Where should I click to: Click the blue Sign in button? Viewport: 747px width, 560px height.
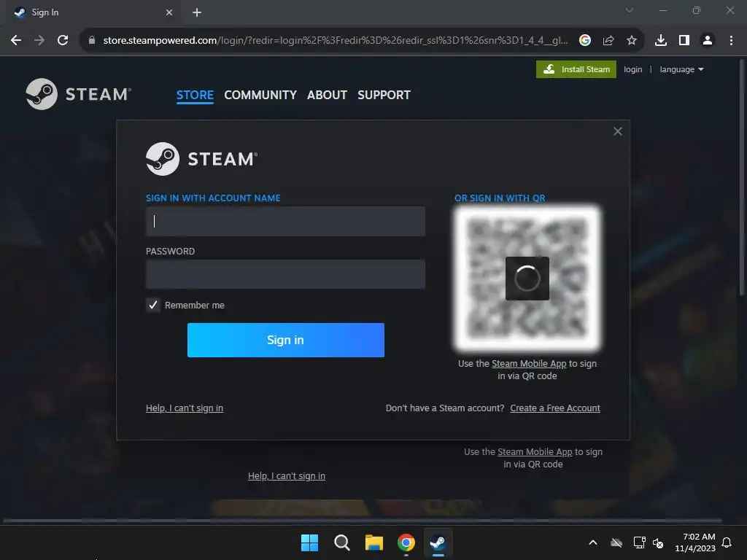285,340
